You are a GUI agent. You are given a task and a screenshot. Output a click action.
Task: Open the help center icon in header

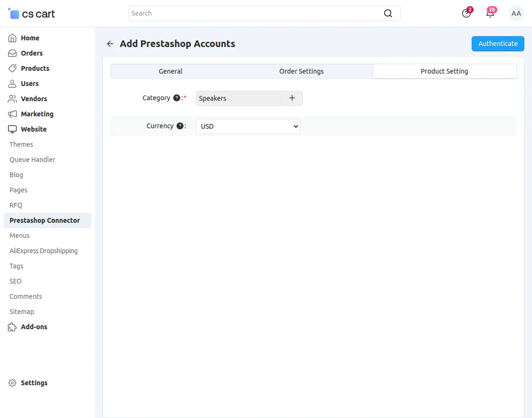pos(466,13)
